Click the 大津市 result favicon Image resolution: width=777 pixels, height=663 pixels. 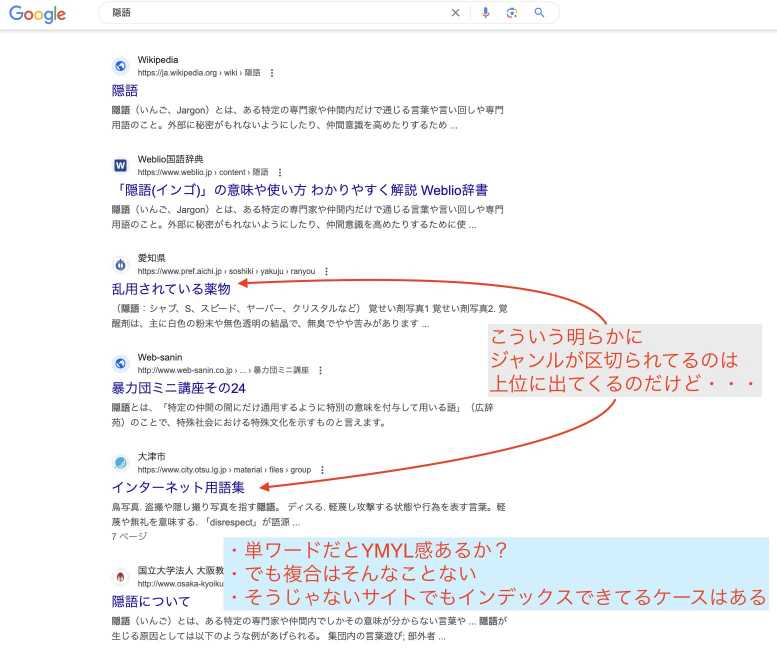tap(120, 462)
